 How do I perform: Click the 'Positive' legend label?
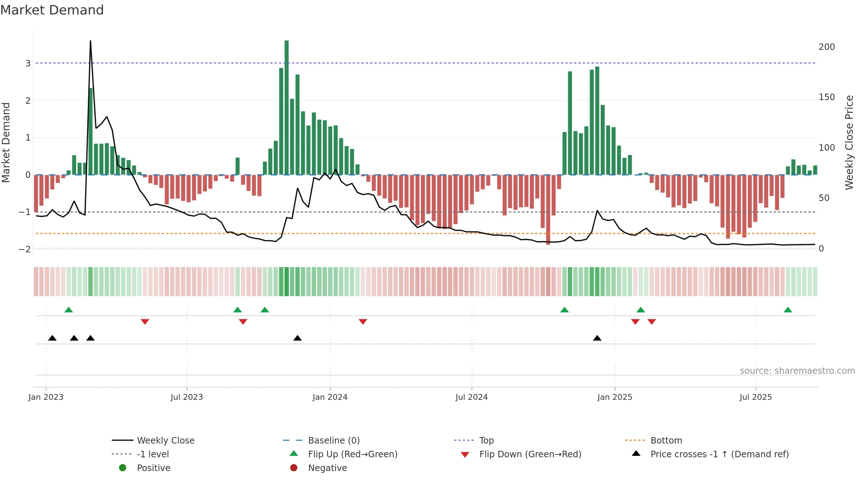(153, 468)
